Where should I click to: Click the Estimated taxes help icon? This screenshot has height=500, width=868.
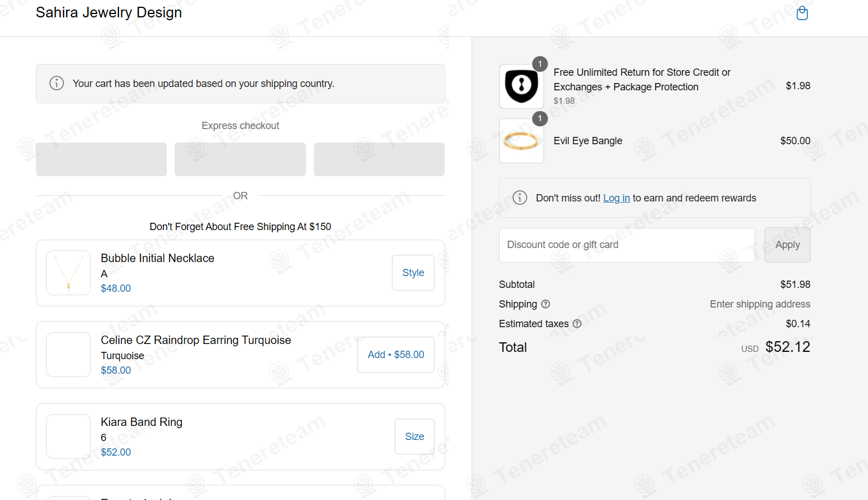(577, 324)
